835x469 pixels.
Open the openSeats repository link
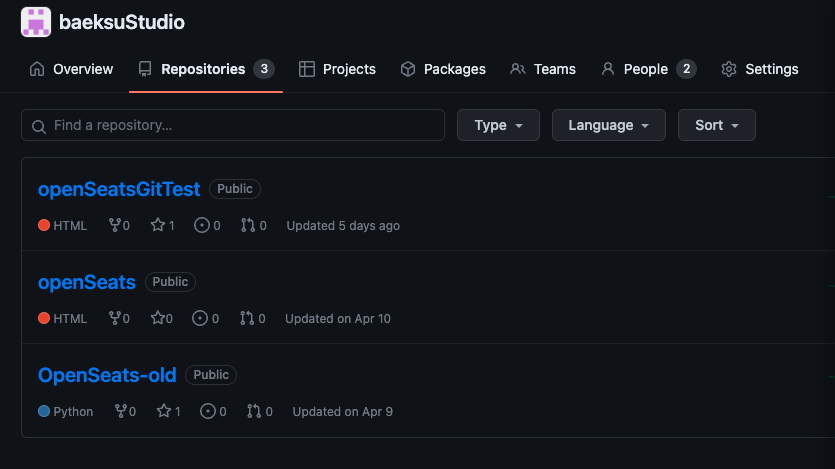click(x=87, y=282)
